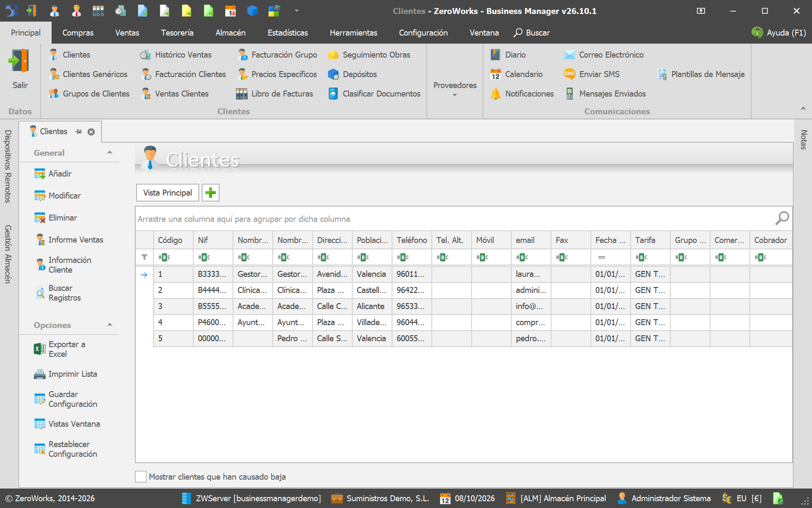Viewport: 812px width, 508px height.
Task: Collapse the Opciones section
Action: [110, 325]
